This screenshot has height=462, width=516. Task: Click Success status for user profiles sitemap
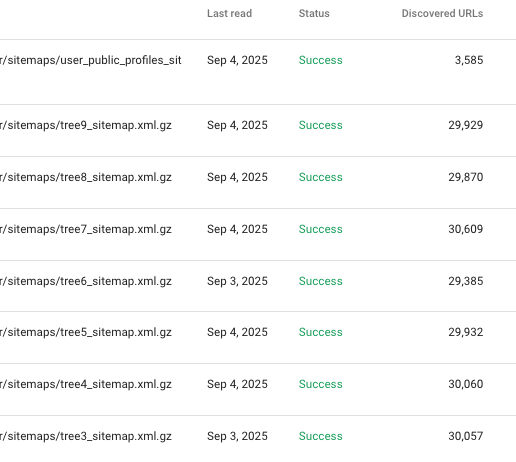(320, 60)
